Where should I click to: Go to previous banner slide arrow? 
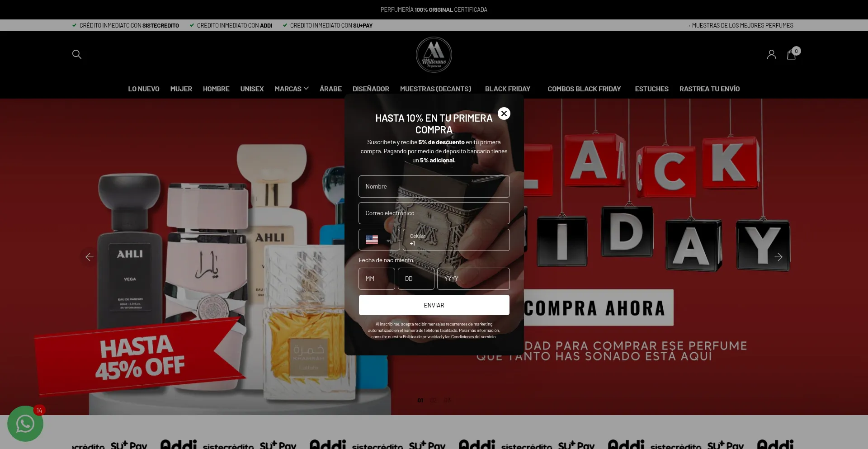90,257
